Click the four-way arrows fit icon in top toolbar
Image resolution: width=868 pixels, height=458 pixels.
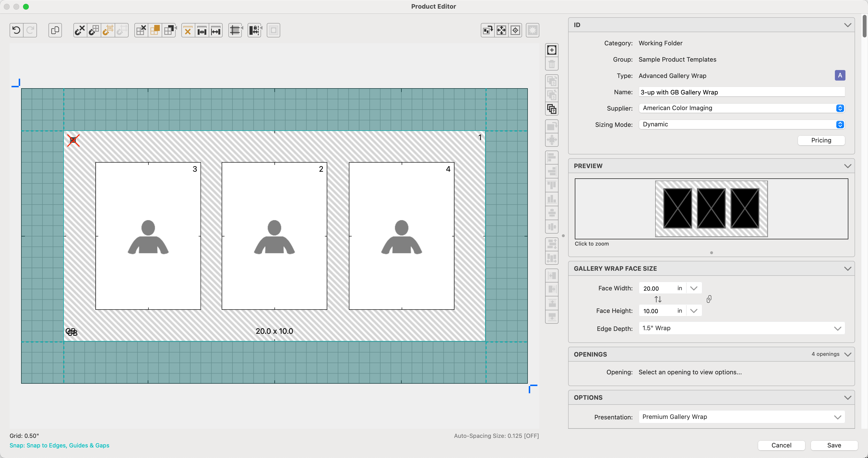501,30
